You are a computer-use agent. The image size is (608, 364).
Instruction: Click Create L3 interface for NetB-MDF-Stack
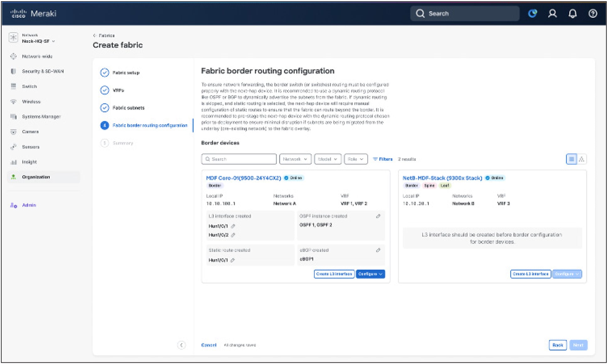pos(531,274)
